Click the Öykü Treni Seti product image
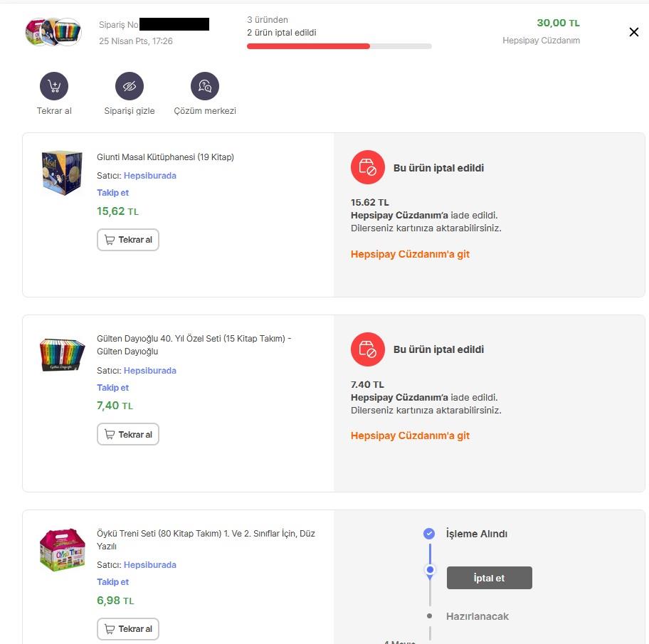Image resolution: width=649 pixels, height=644 pixels. 62,549
